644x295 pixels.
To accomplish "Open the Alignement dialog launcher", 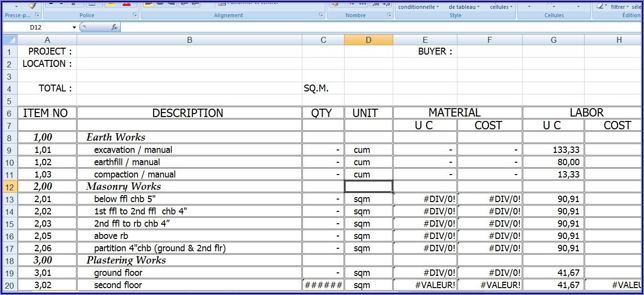I will [x=321, y=15].
